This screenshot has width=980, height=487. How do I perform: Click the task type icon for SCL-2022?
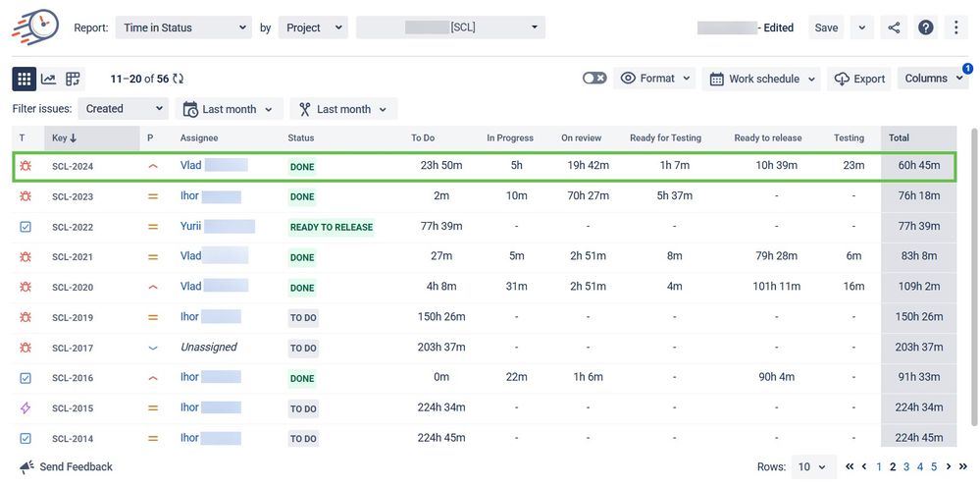tap(25, 226)
